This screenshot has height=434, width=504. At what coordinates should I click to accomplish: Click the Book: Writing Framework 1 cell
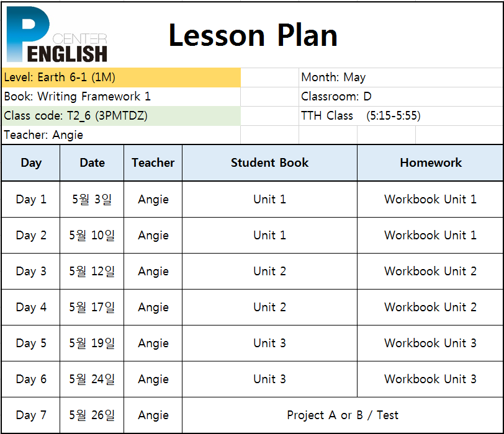click(121, 97)
